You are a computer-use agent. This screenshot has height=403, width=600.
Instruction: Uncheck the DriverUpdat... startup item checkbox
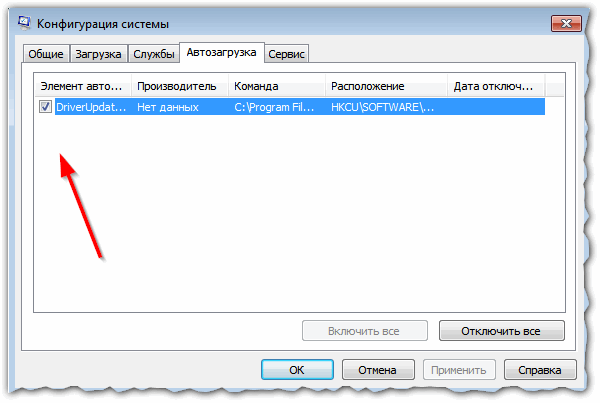tap(45, 106)
